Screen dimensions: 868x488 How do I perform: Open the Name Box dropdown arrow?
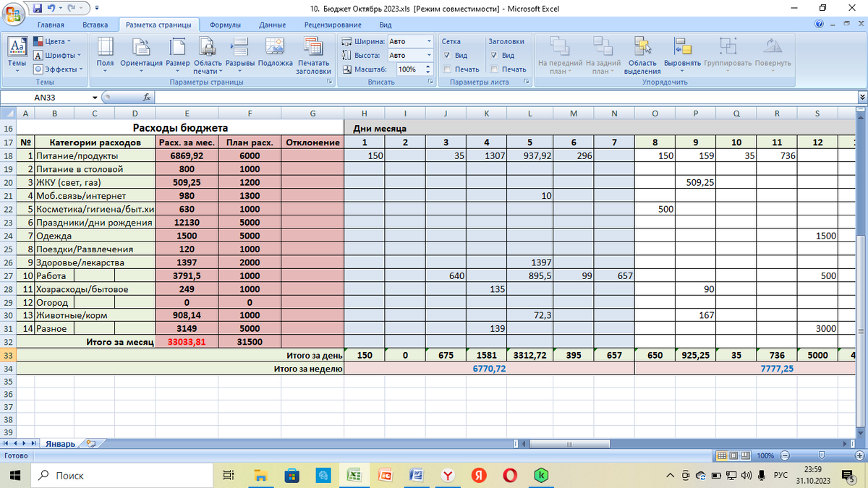95,98
